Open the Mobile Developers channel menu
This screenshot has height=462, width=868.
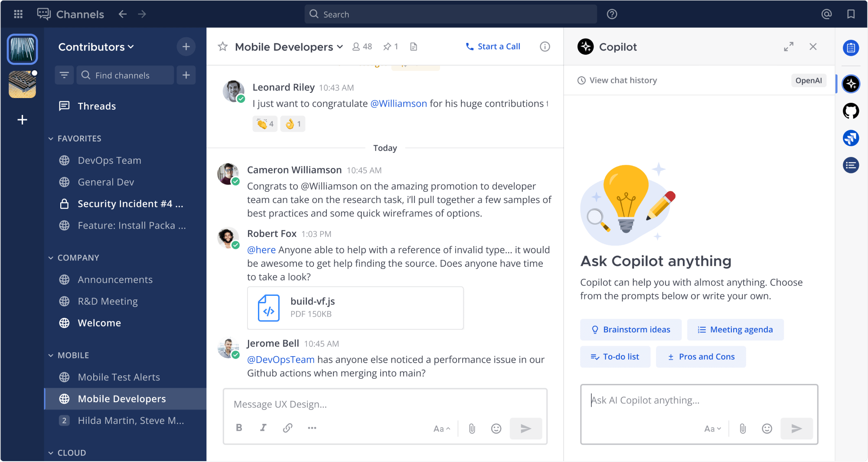pyautogui.click(x=289, y=47)
